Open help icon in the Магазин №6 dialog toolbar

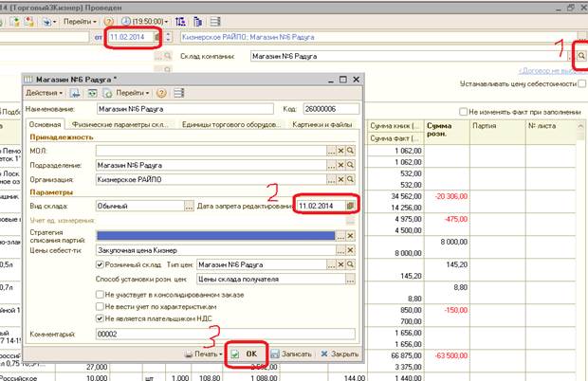point(161,93)
